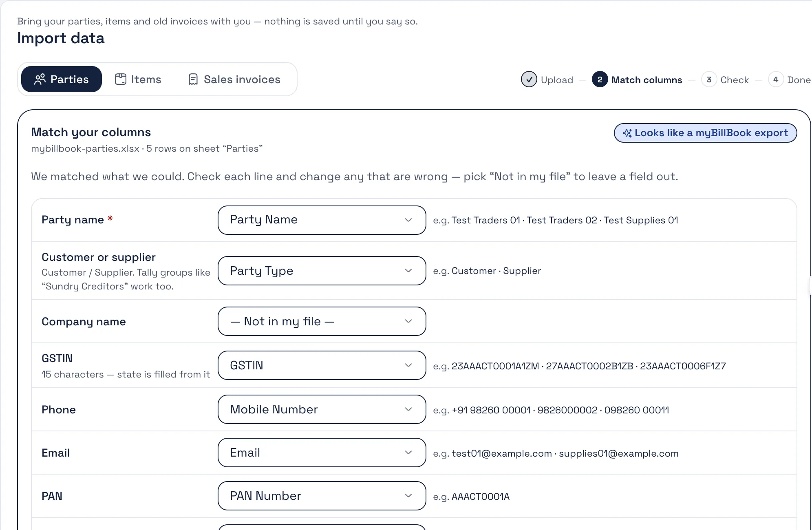
Task: Click the Looks like a myBillBook export badge
Action: pyautogui.click(x=705, y=133)
